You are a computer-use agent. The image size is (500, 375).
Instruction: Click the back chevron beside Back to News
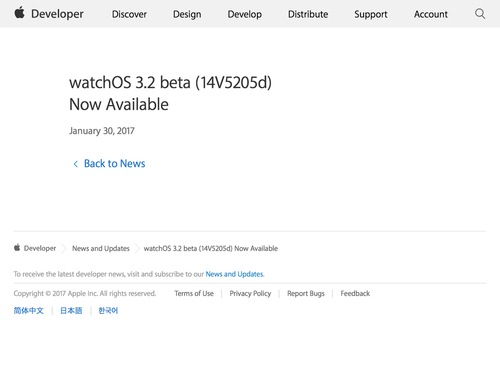coord(76,164)
